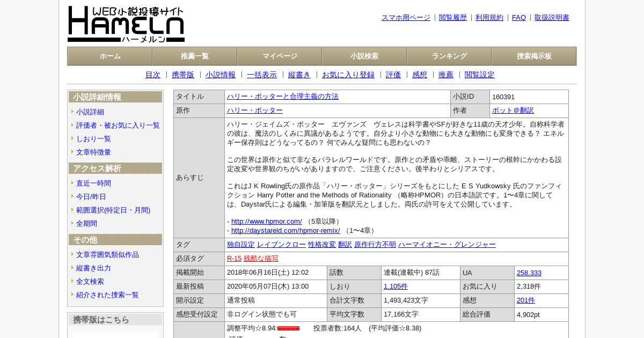Open the FAQ link
Image resolution: width=644 pixels, height=338 pixels.
coord(519,18)
